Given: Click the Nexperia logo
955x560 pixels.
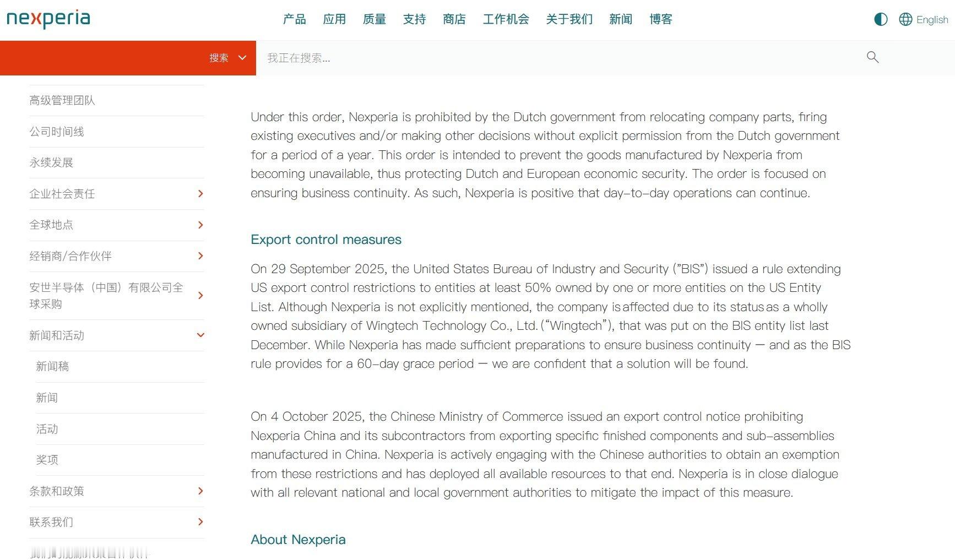Looking at the screenshot, I should click(x=48, y=19).
